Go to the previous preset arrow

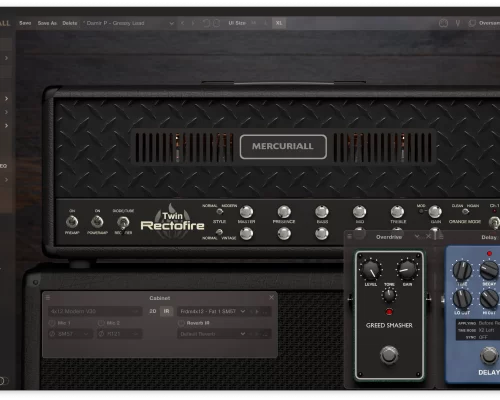pyautogui.click(x=182, y=23)
